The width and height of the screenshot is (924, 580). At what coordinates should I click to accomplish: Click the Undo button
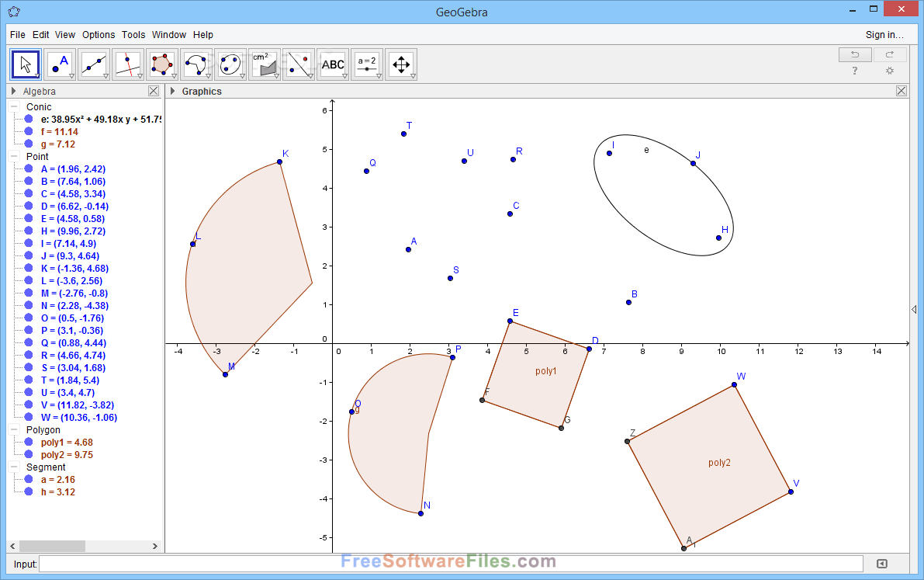coord(854,54)
